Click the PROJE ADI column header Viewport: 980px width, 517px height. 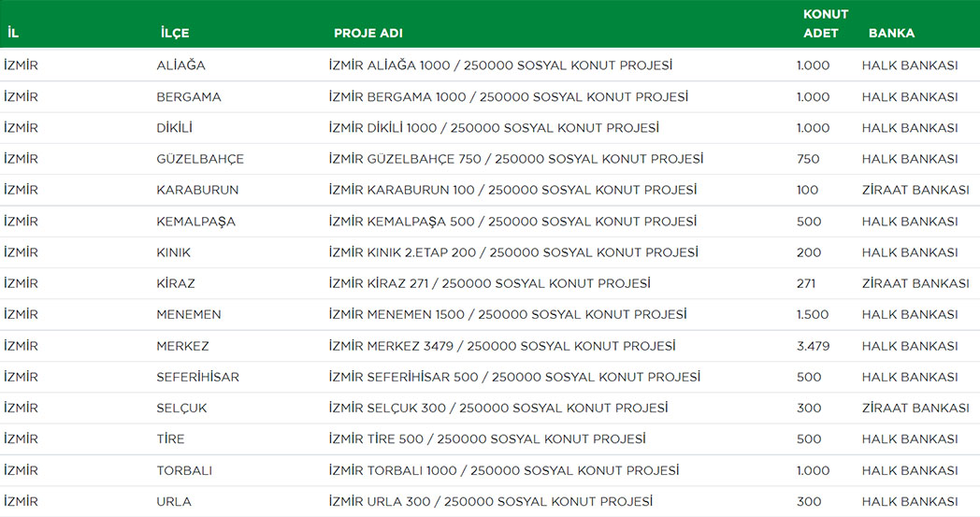368,33
